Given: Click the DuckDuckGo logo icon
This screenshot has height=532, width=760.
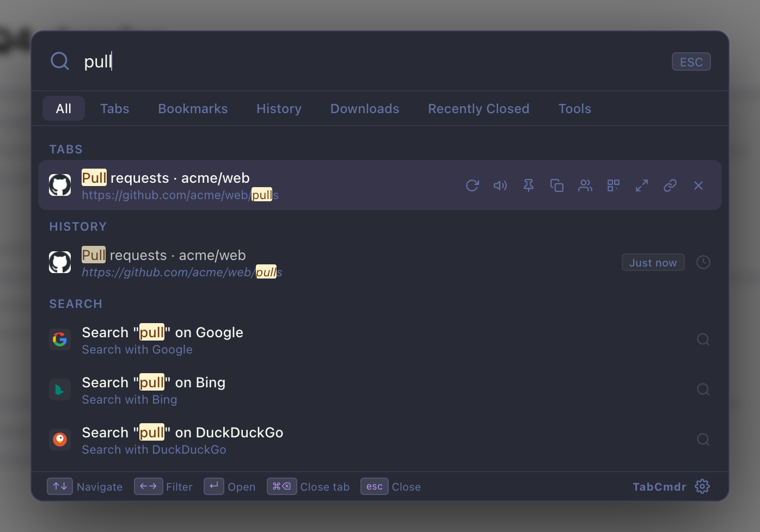Looking at the screenshot, I should tap(60, 440).
